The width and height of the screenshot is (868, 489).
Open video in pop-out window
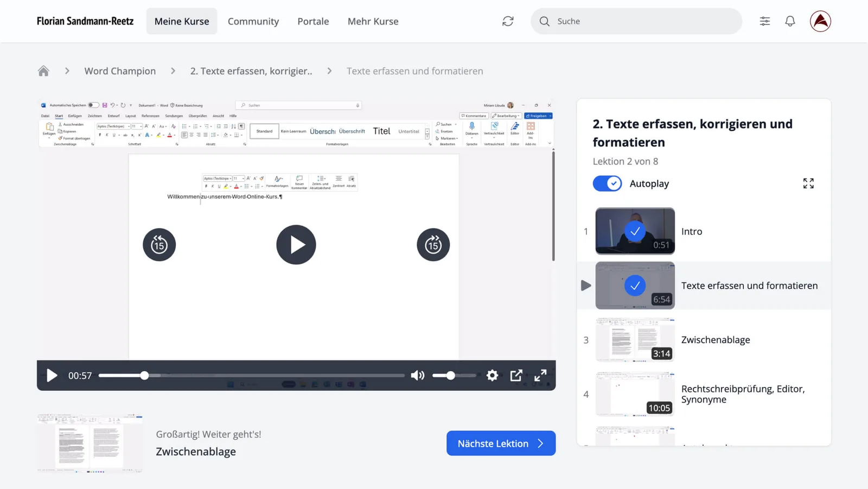point(516,376)
